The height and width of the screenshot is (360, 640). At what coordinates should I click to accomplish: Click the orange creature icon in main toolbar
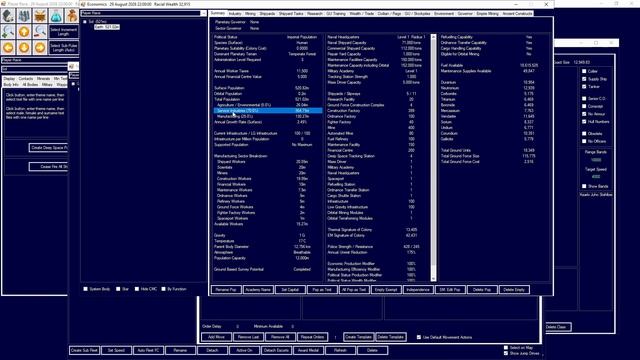(40, 16)
